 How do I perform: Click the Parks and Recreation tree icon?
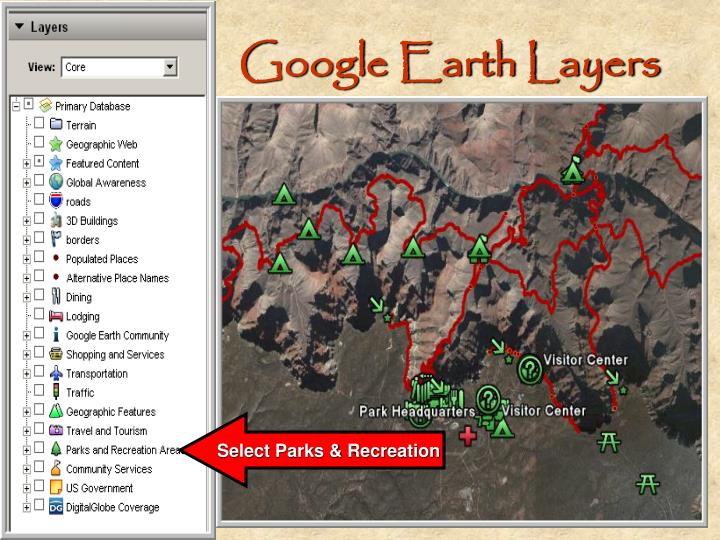coord(56,449)
